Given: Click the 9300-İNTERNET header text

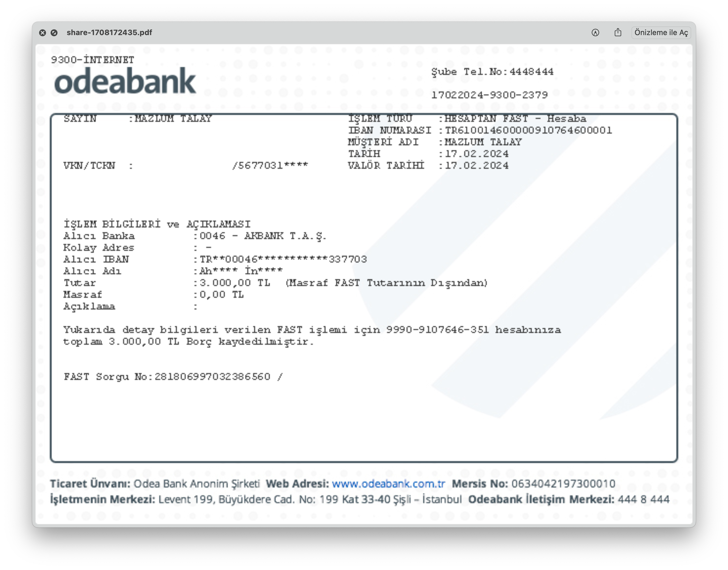Looking at the screenshot, I should [x=92, y=60].
